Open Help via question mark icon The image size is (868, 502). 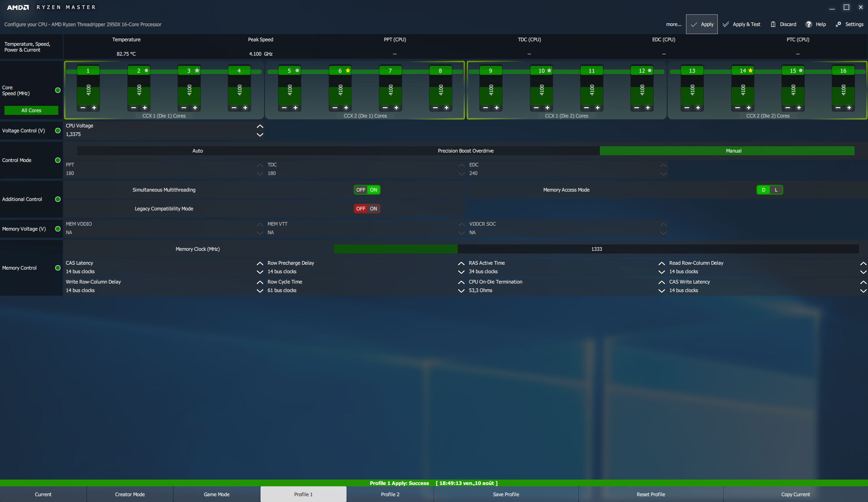pyautogui.click(x=808, y=25)
